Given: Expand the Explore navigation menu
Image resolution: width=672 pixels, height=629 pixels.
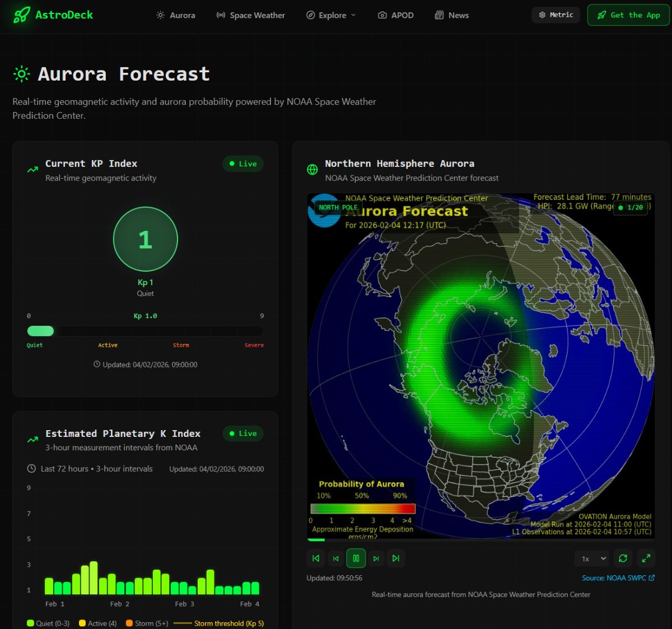Looking at the screenshot, I should (331, 15).
